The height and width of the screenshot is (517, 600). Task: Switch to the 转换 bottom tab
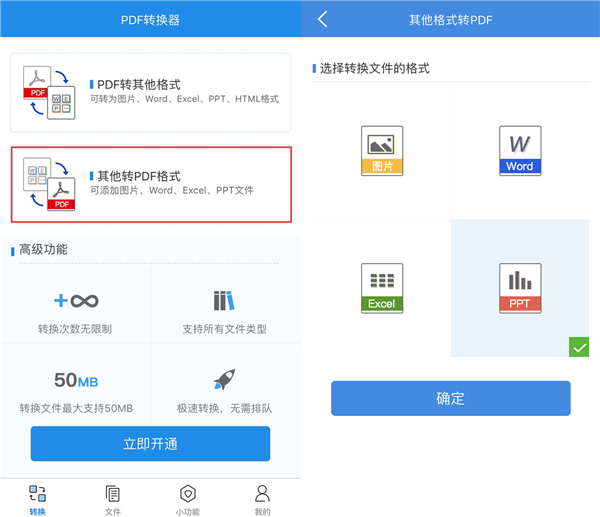[x=38, y=501]
